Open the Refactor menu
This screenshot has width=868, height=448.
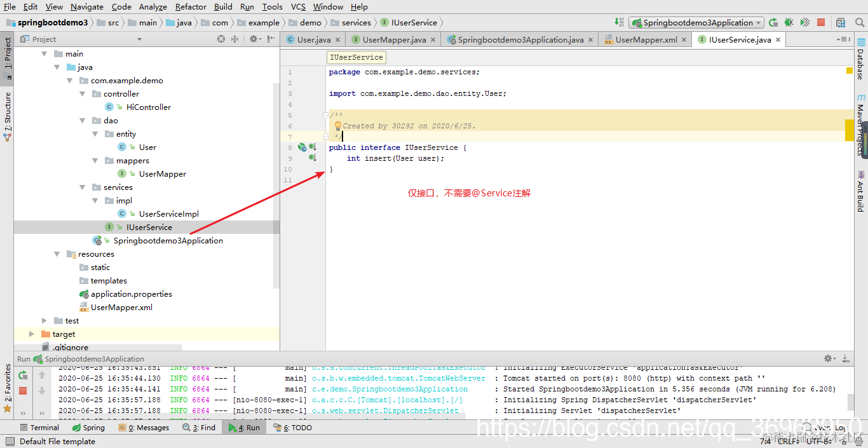click(191, 6)
